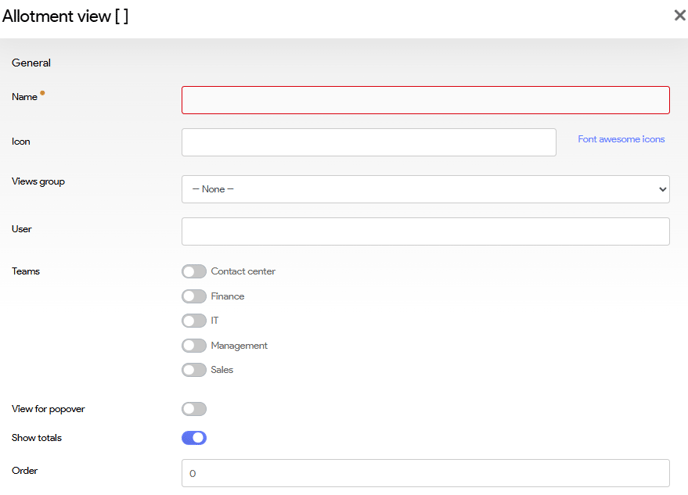Disable the Show totals switch
The image size is (688, 495).
click(x=194, y=438)
